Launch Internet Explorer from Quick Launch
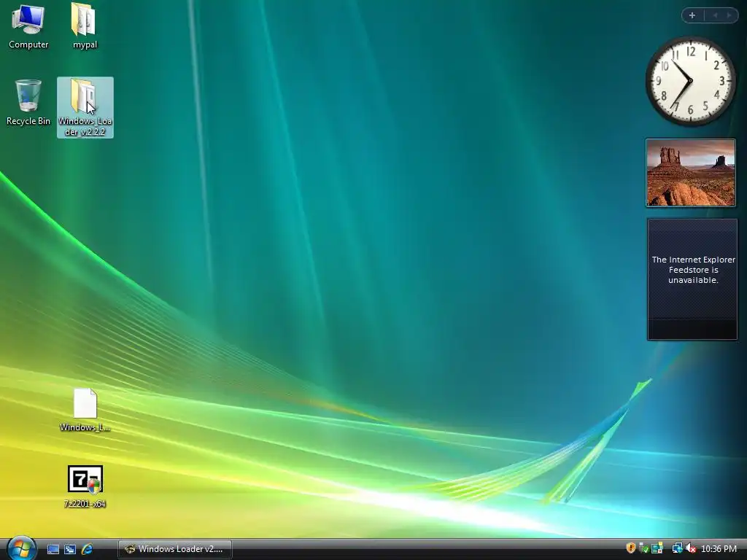 pyautogui.click(x=87, y=549)
